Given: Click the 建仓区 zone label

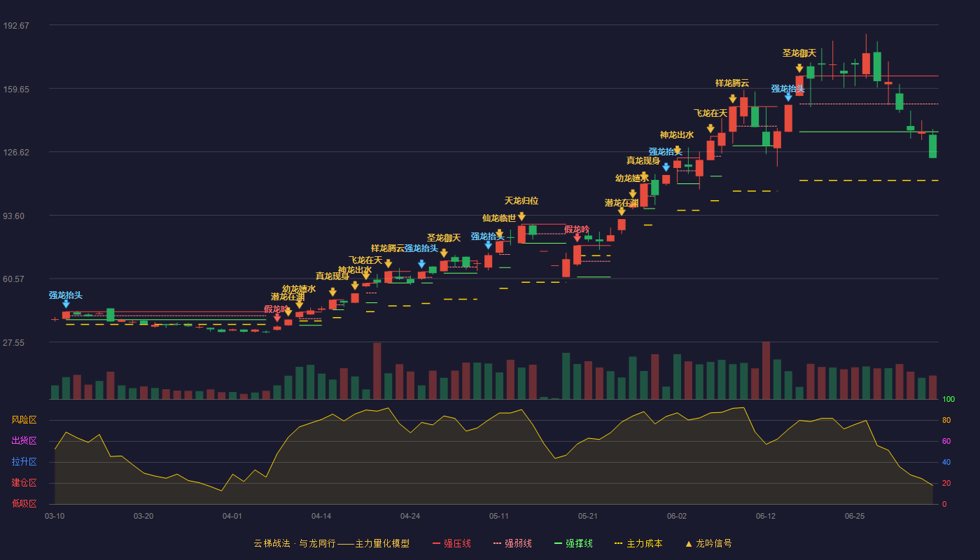Looking at the screenshot, I should pyautogui.click(x=24, y=483).
